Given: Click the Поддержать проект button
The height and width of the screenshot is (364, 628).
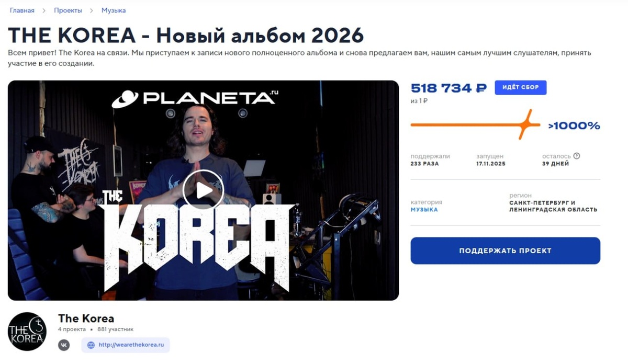Looking at the screenshot, I should 505,251.
